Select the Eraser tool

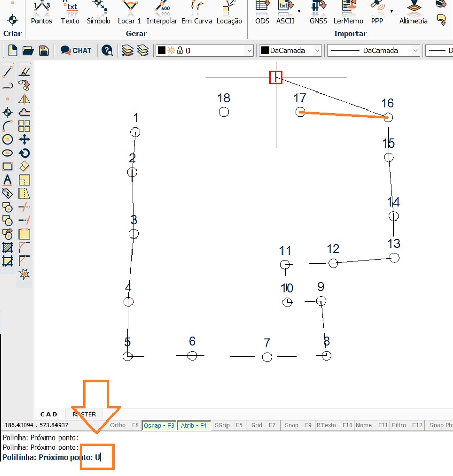click(x=24, y=167)
